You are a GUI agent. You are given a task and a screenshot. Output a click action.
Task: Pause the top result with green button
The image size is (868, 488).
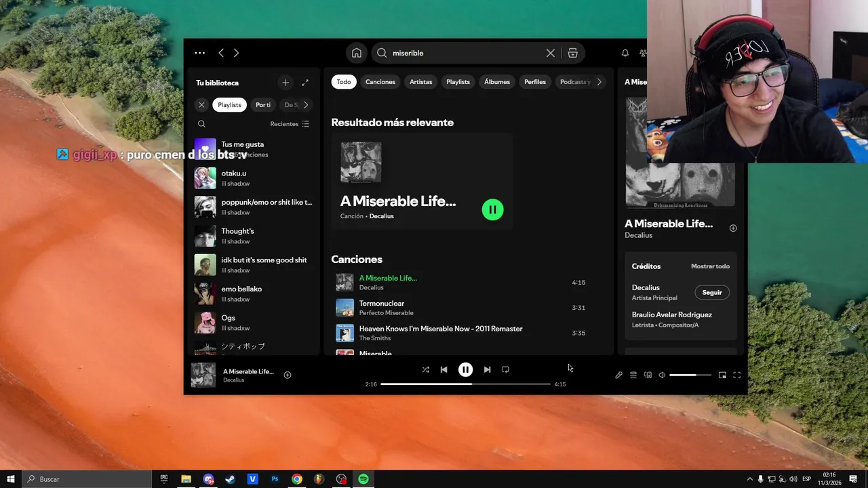pyautogui.click(x=493, y=209)
